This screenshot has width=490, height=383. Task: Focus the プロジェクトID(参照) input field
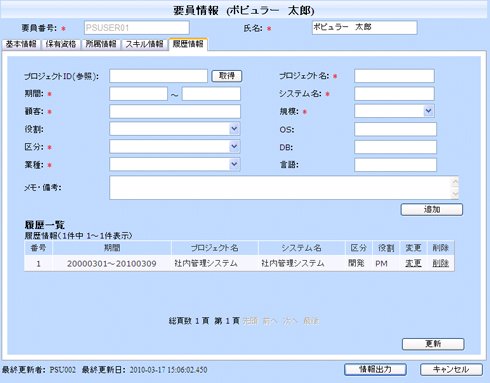tap(158, 76)
